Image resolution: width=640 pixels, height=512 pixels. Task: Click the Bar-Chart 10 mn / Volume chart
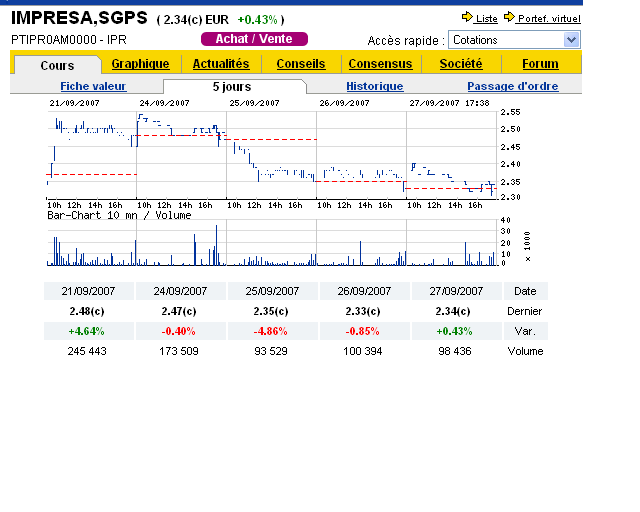click(271, 243)
